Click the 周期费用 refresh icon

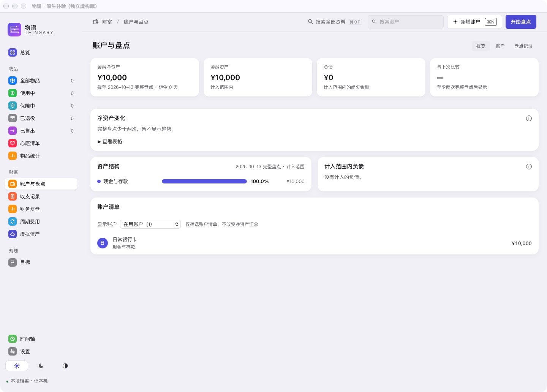tap(13, 221)
